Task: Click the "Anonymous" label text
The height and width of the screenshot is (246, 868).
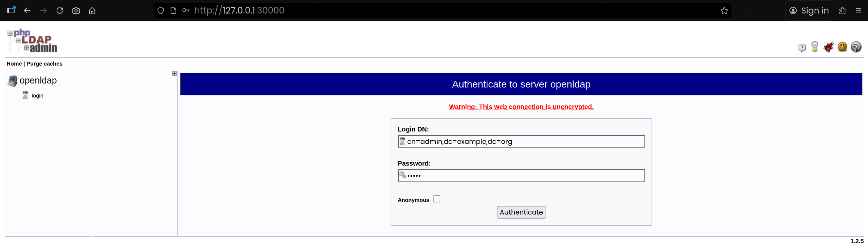Action: tap(413, 200)
